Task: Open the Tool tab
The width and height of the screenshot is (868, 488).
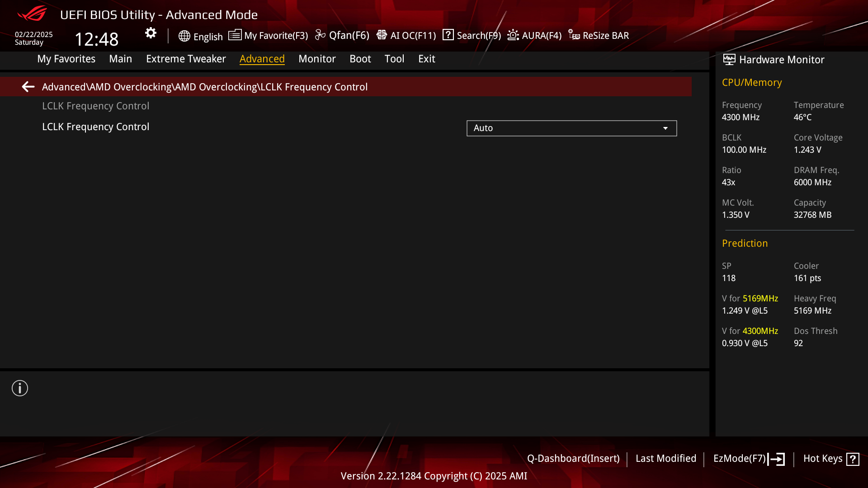Action: click(394, 59)
